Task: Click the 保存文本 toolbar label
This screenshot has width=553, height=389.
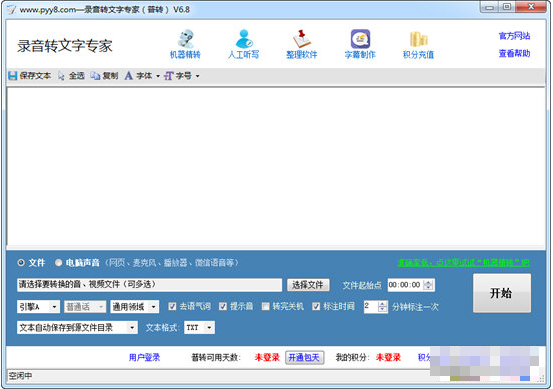Action: [35, 76]
